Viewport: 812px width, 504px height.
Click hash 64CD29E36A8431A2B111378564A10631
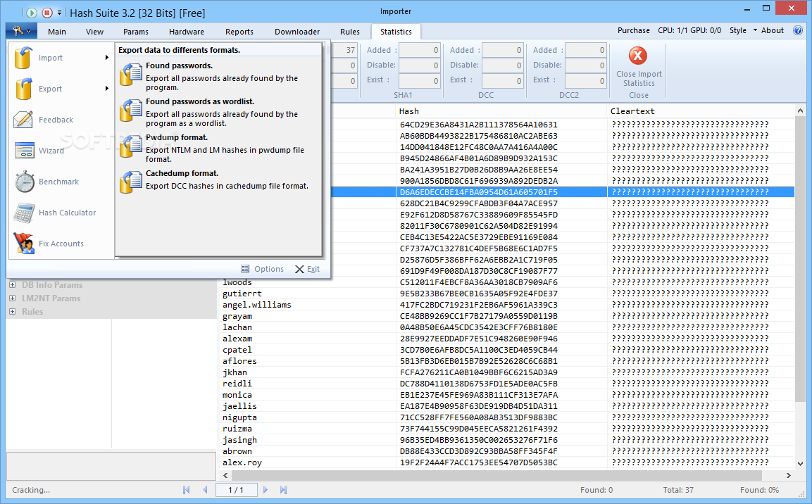click(x=478, y=124)
